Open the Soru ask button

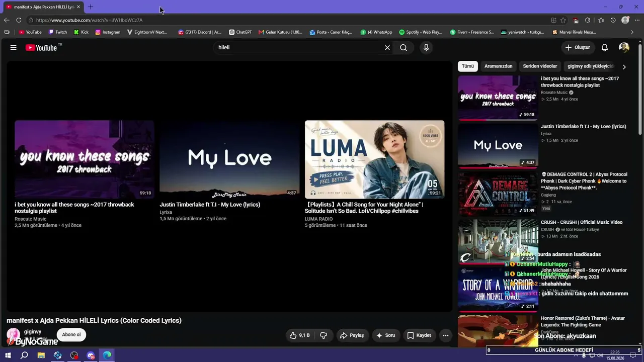(x=386, y=335)
